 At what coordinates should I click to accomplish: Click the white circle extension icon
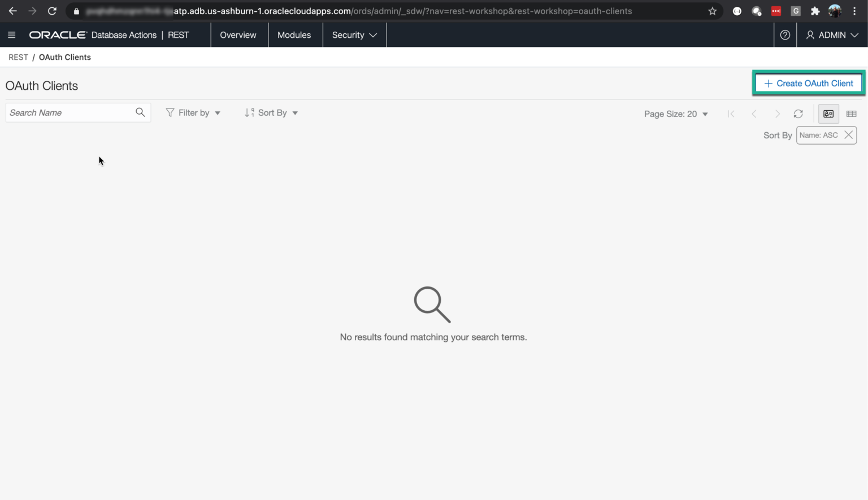pyautogui.click(x=737, y=11)
